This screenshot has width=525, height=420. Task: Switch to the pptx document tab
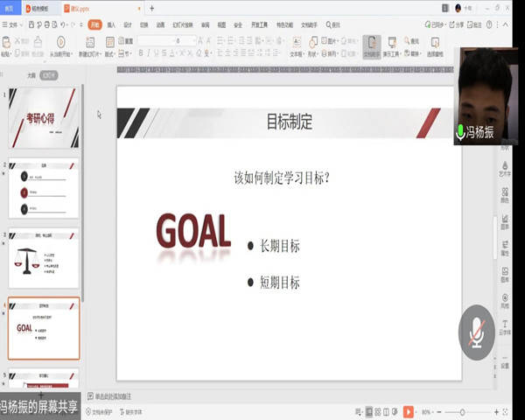(x=102, y=9)
